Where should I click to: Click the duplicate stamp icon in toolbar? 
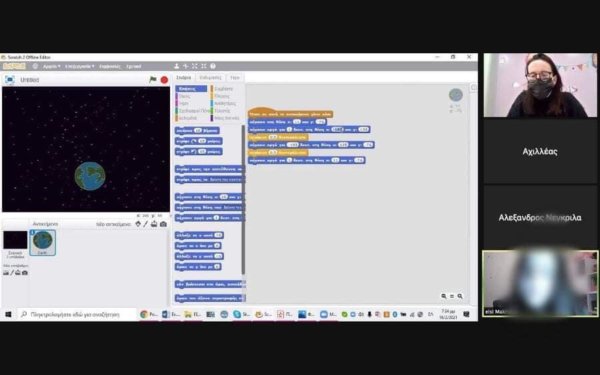tap(176, 66)
